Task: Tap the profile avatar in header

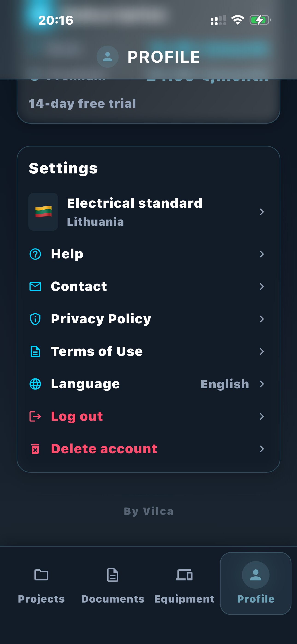Action: click(x=108, y=57)
